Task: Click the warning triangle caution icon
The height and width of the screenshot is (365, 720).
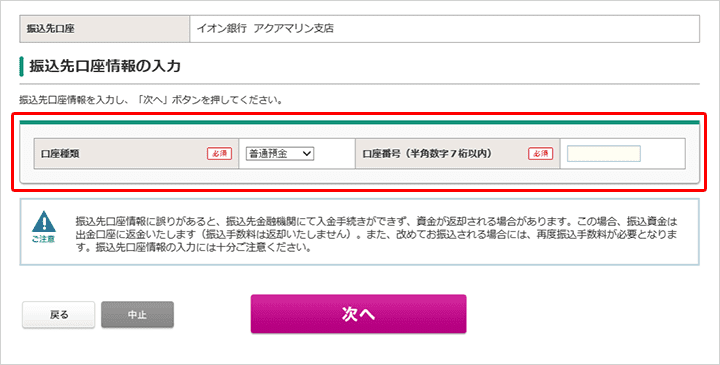Action: tap(44, 222)
